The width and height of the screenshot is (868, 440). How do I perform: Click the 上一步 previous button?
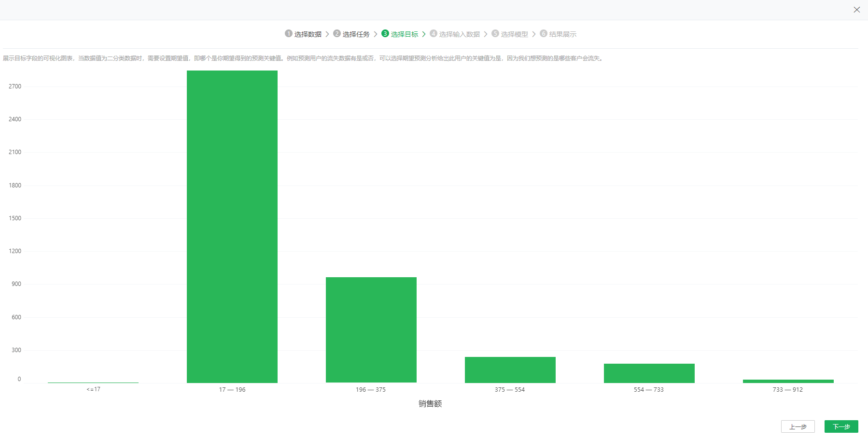(798, 426)
